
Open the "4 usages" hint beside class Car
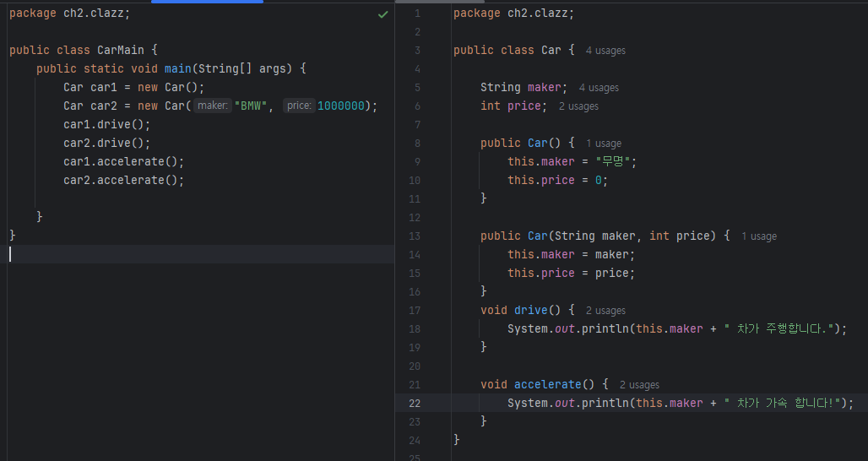(x=605, y=51)
